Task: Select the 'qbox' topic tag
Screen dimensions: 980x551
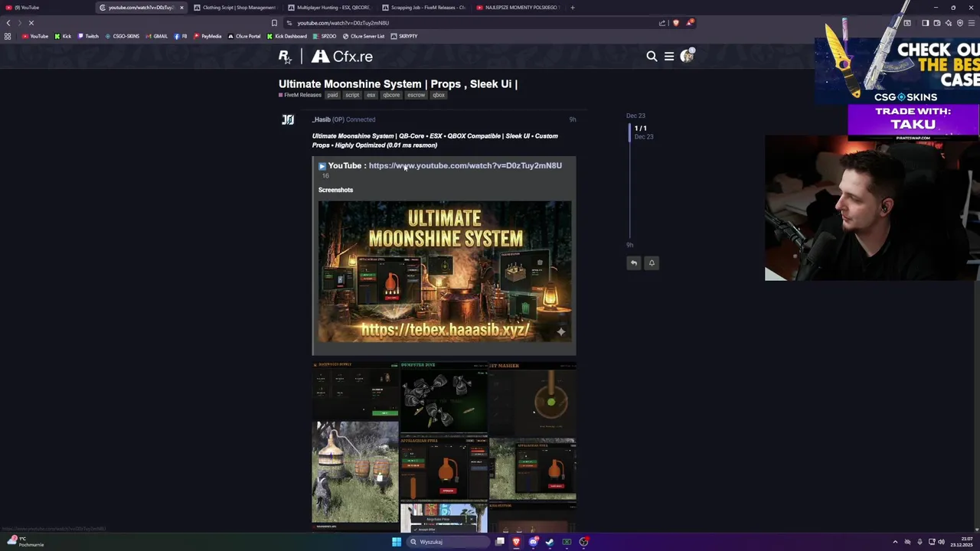Action: 439,95
